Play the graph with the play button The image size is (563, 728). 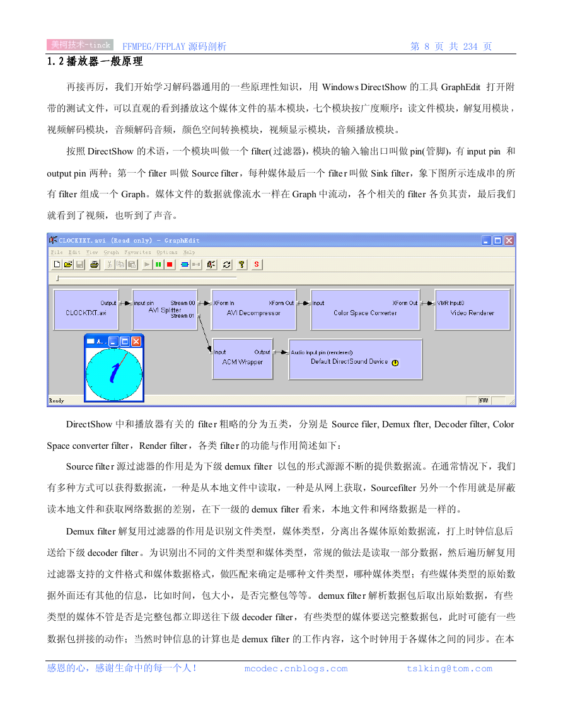(x=147, y=265)
